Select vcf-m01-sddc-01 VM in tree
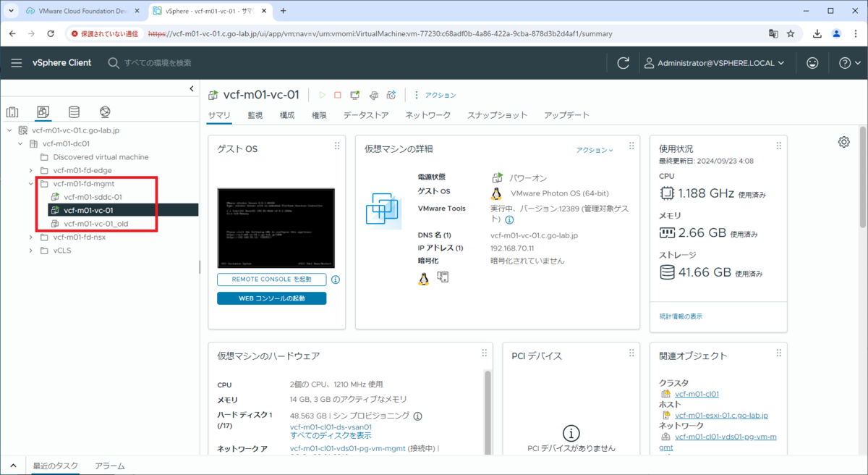 [93, 197]
